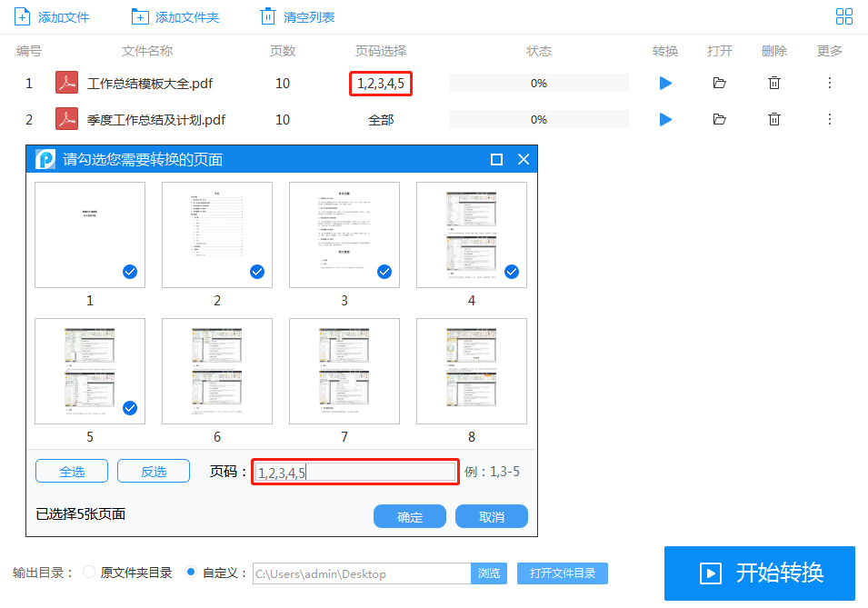This screenshot has height=608, width=868.
Task: Click the 编号 column header
Action: 29,51
